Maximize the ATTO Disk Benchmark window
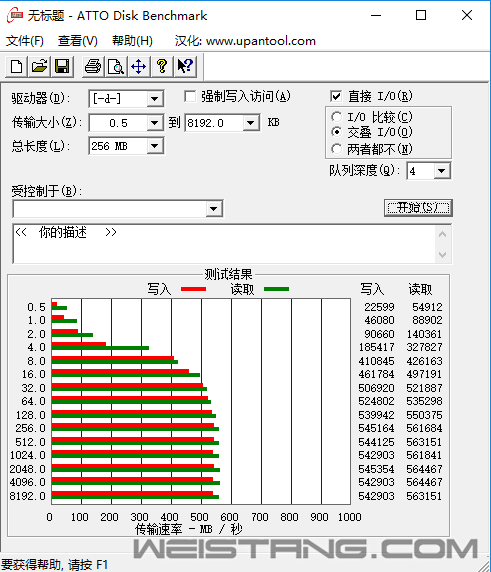This screenshot has height=572, width=491. point(421,16)
